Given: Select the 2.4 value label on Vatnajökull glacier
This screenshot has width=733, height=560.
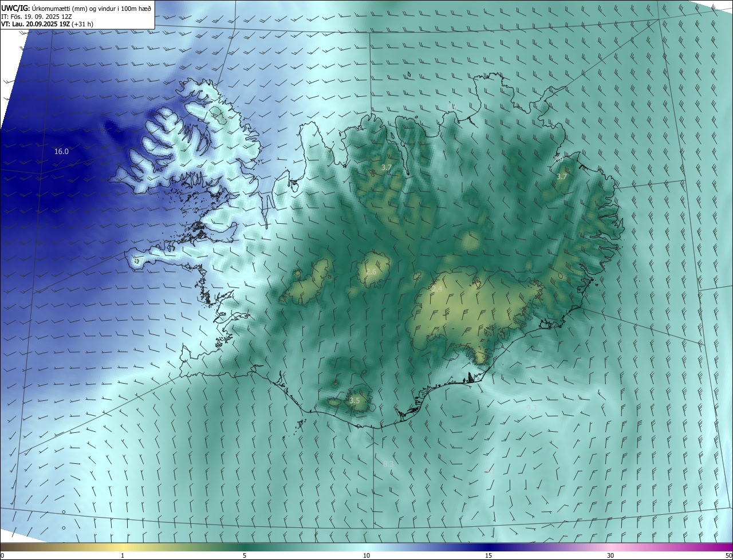Looking at the screenshot, I should tap(437, 289).
